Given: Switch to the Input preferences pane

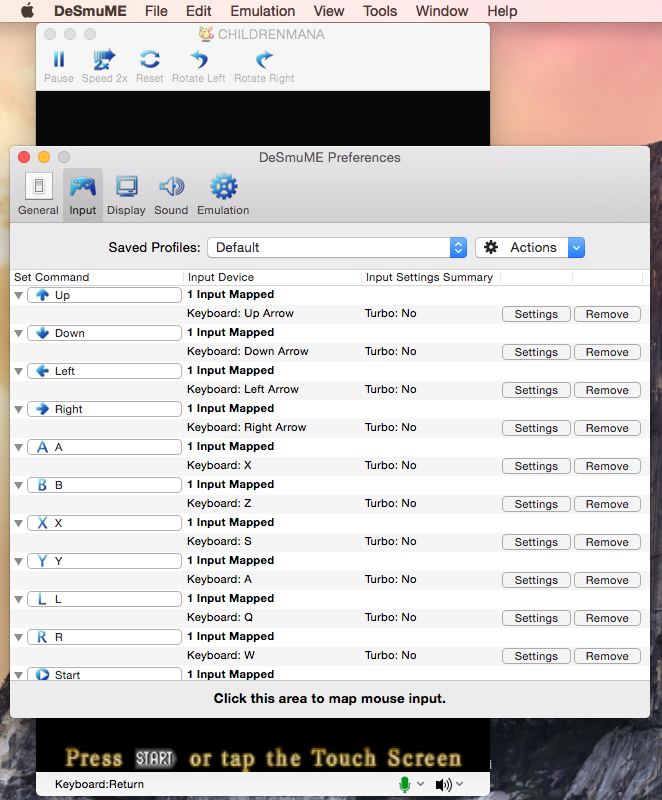Looking at the screenshot, I should 83,194.
